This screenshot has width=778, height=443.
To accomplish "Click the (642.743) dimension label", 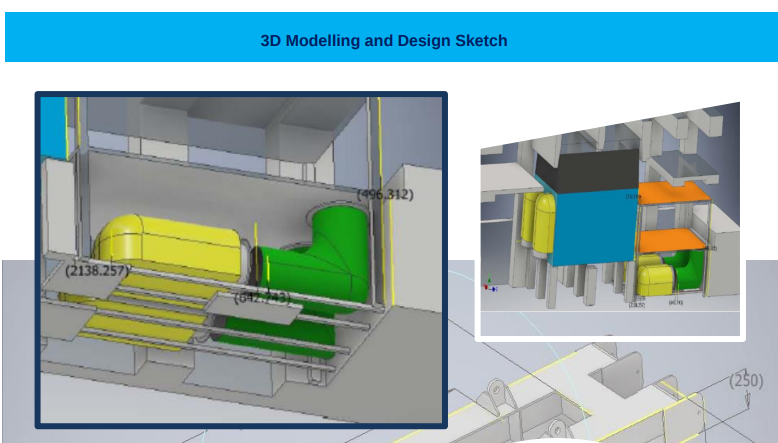I will [263, 297].
